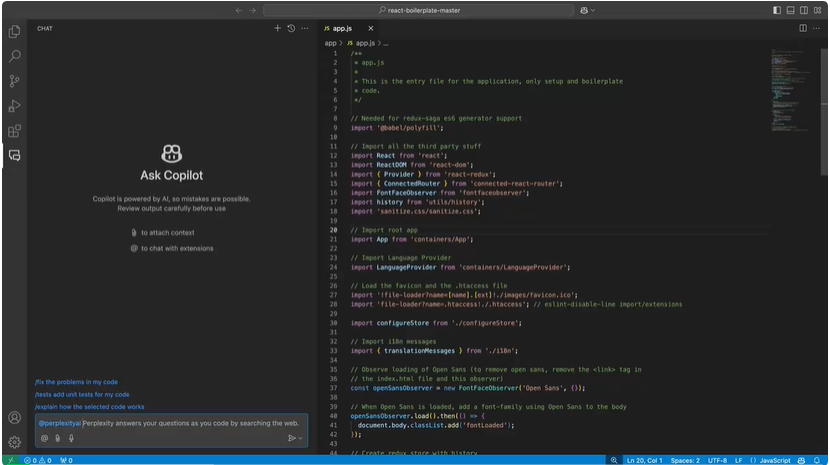Open the notifications bell
This screenshot has width=830, height=465.
pyautogui.click(x=817, y=460)
